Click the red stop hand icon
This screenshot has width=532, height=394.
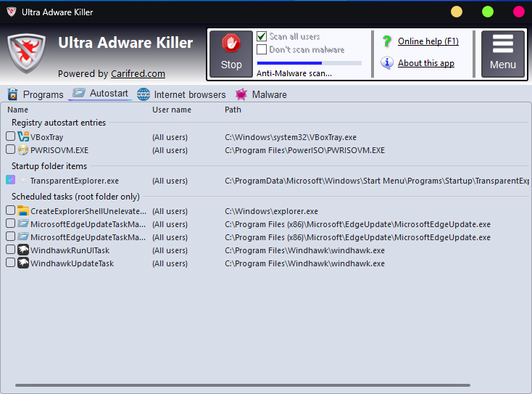tap(231, 44)
